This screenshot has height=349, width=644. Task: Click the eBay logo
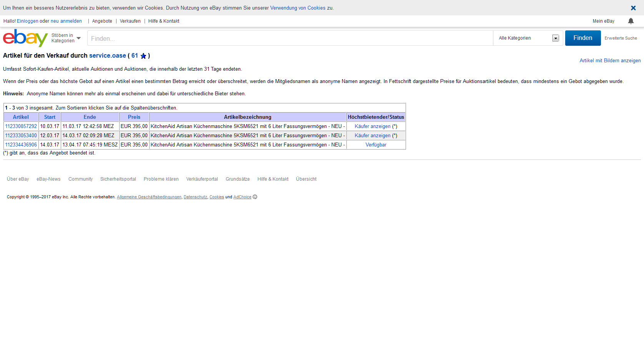coord(25,38)
